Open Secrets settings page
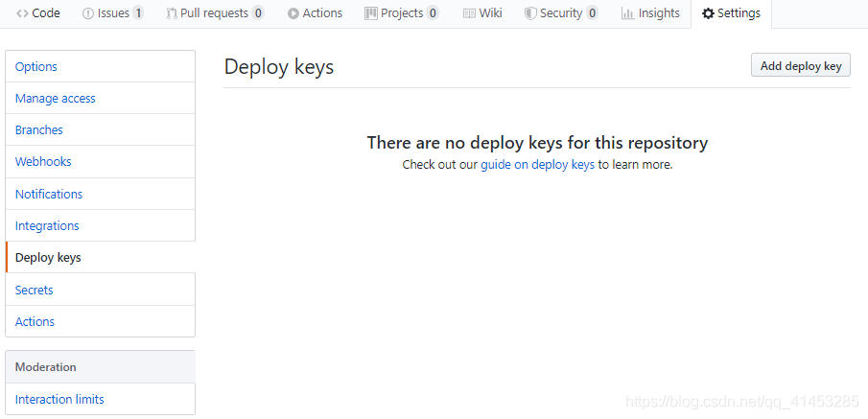 click(x=35, y=291)
